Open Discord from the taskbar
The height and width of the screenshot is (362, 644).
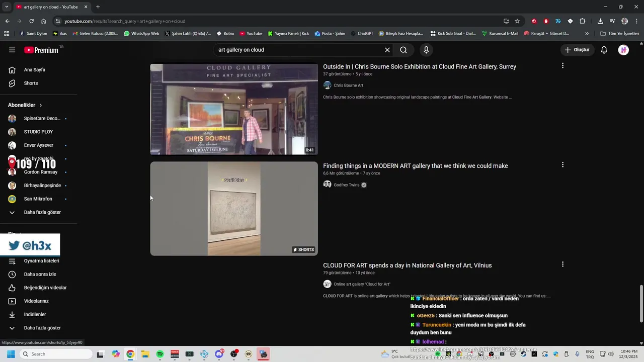pos(219,354)
